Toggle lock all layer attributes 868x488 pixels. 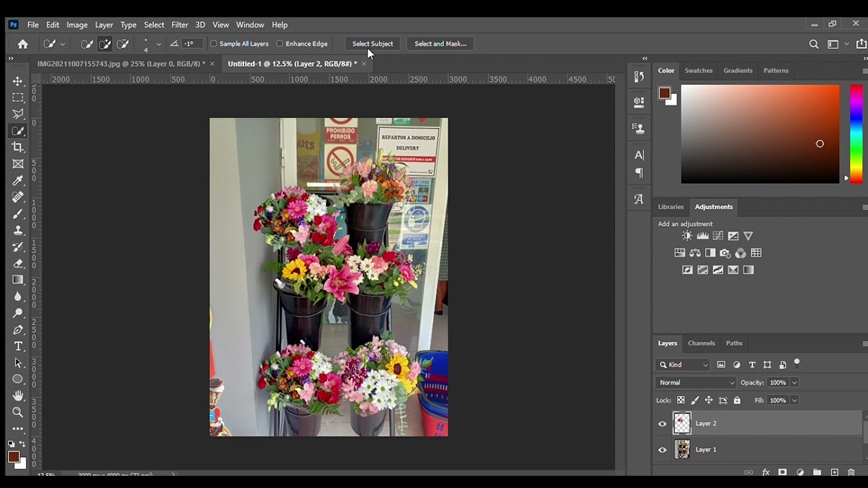pyautogui.click(x=737, y=401)
